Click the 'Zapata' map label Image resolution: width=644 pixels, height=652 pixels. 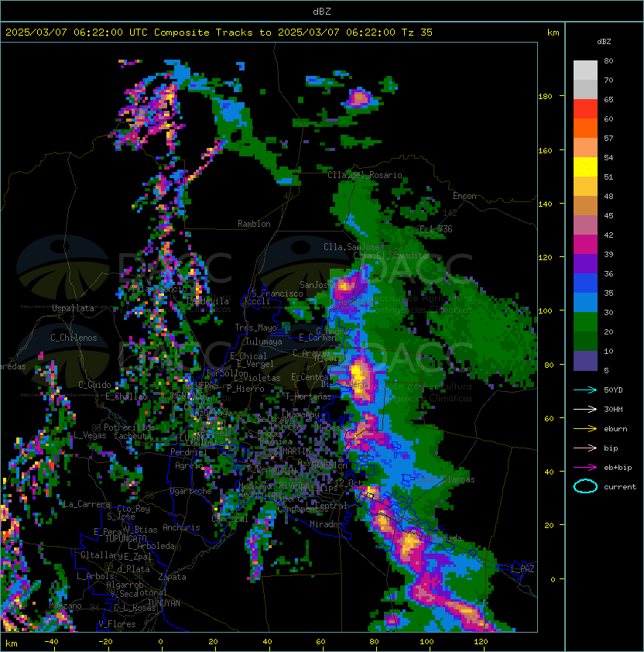coord(172,577)
